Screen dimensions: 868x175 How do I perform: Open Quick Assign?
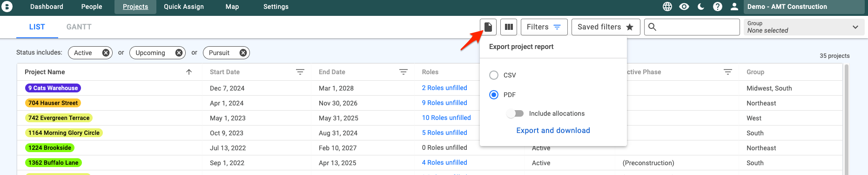coord(184,7)
